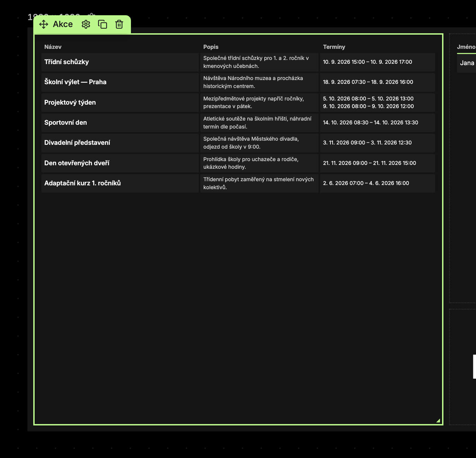Select the Sportovní den row name
The width and height of the screenshot is (476, 458).
point(65,123)
